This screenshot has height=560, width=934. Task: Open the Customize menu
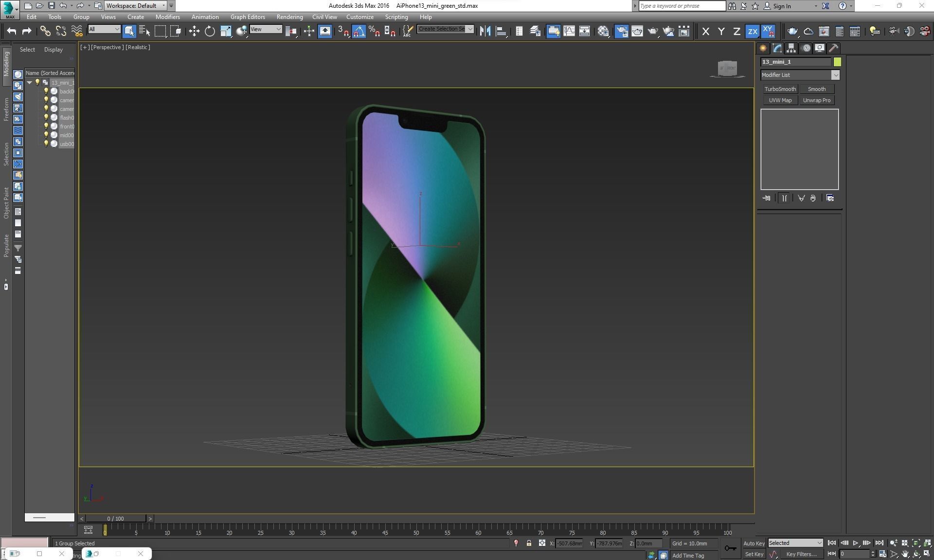[360, 17]
